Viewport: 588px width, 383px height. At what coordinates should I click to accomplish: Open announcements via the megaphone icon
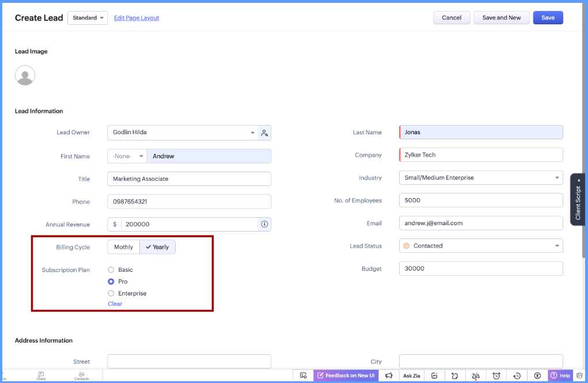pyautogui.click(x=389, y=375)
